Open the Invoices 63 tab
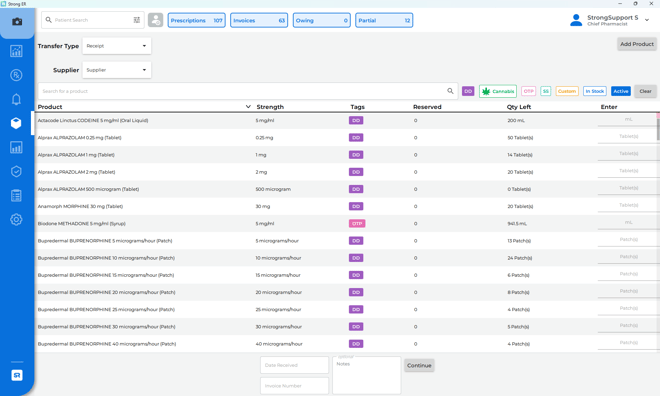This screenshot has height=396, width=660. (x=259, y=20)
